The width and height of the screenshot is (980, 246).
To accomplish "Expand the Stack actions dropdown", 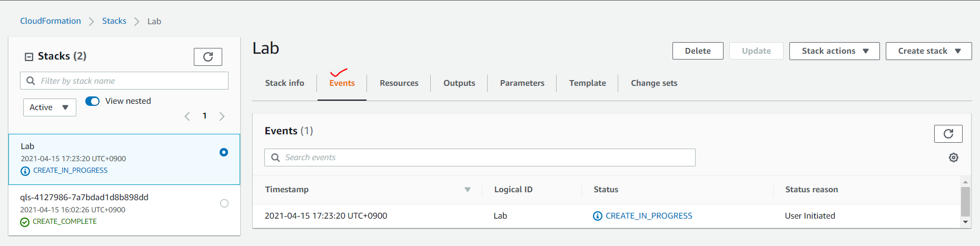I will pyautogui.click(x=834, y=51).
